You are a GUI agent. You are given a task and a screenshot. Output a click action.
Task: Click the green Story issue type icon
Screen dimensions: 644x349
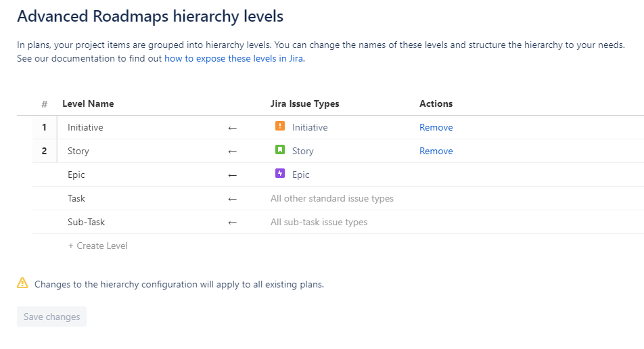click(x=280, y=150)
